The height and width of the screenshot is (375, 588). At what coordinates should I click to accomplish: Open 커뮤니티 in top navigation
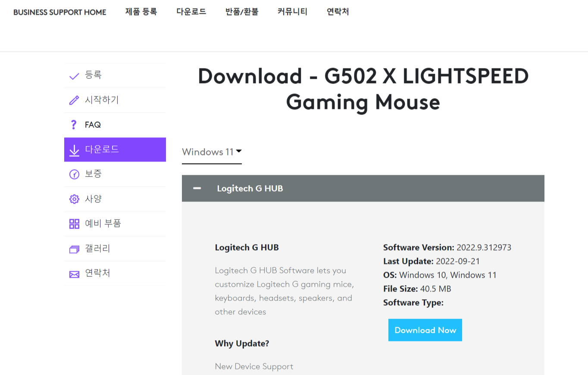292,12
